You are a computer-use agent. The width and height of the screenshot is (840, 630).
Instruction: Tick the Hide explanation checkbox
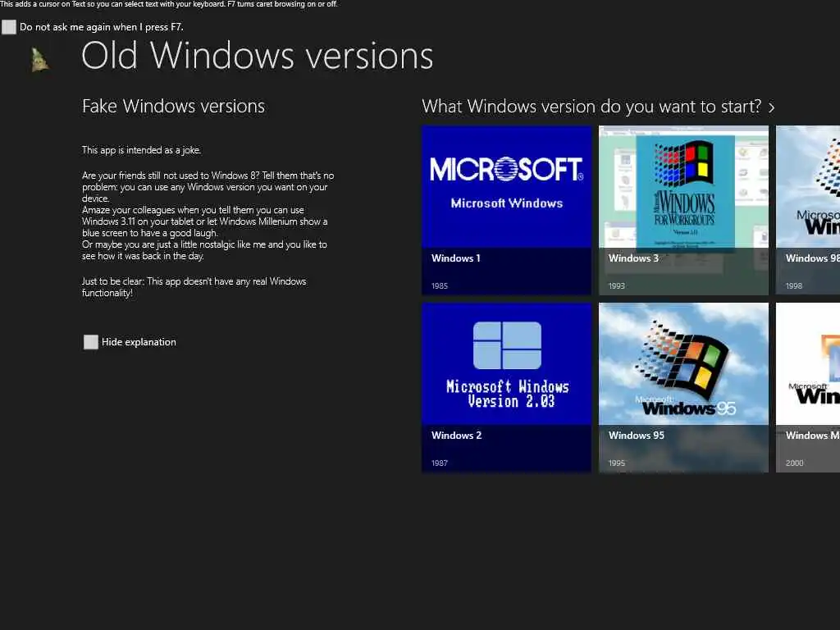[x=91, y=342]
